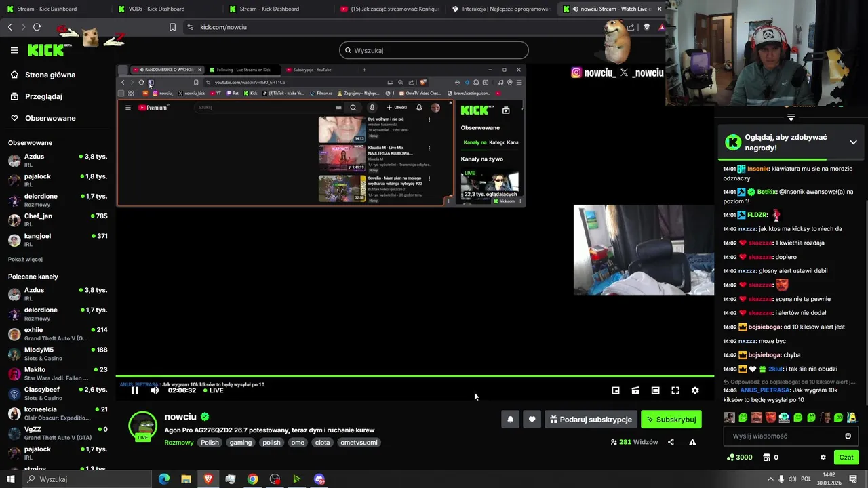The image size is (868, 488).
Task: Collapse the Oglądaj, aby zdobywać nagrody panel
Action: [853, 142]
